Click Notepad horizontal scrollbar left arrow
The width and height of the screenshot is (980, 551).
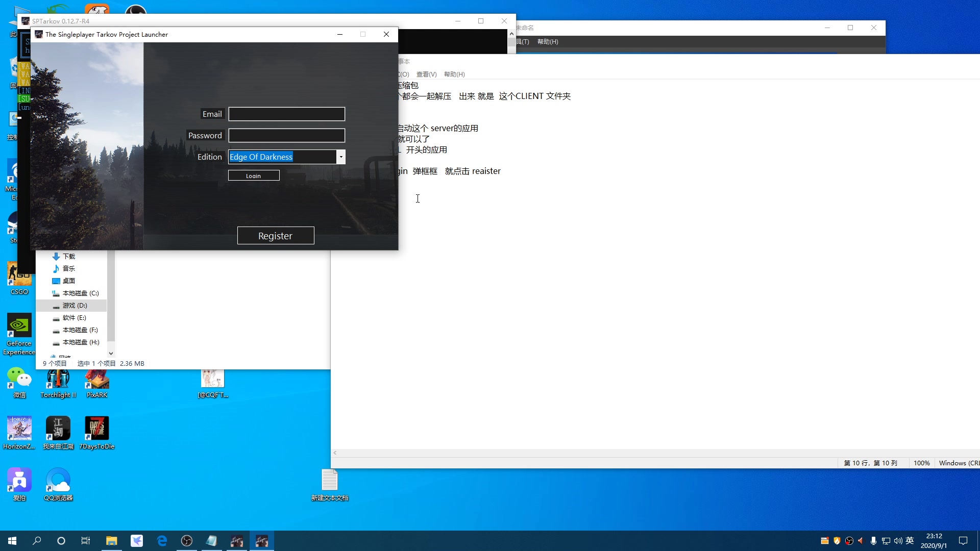click(x=335, y=453)
